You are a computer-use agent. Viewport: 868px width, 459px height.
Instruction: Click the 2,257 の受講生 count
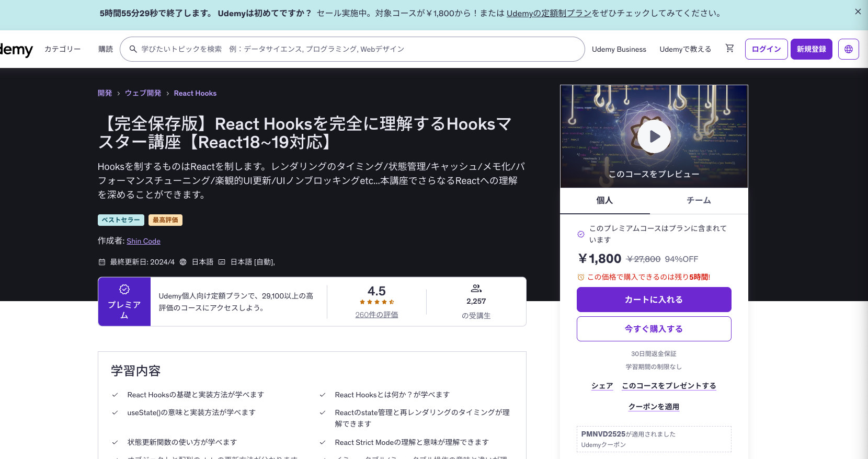(x=476, y=308)
